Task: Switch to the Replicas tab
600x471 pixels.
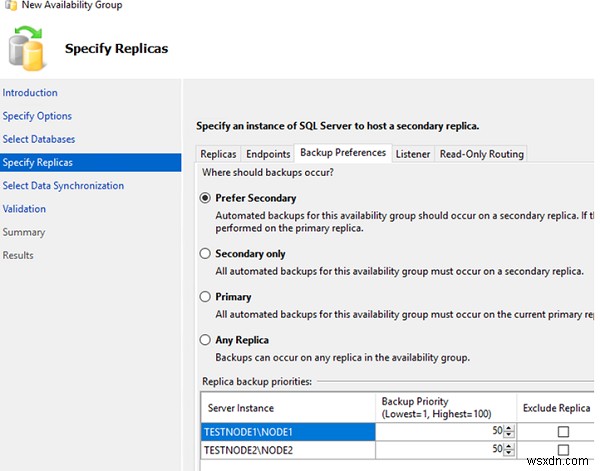Action: tap(218, 154)
